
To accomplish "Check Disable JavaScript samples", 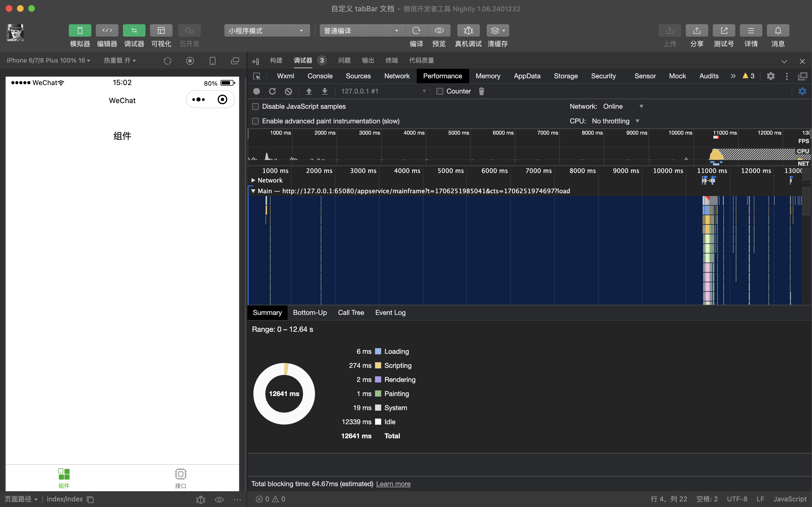I will [255, 106].
